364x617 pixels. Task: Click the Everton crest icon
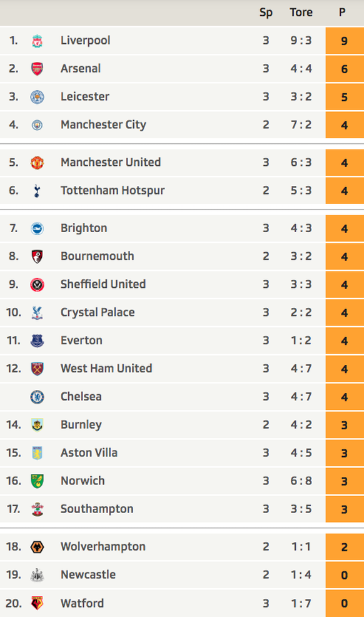(37, 341)
